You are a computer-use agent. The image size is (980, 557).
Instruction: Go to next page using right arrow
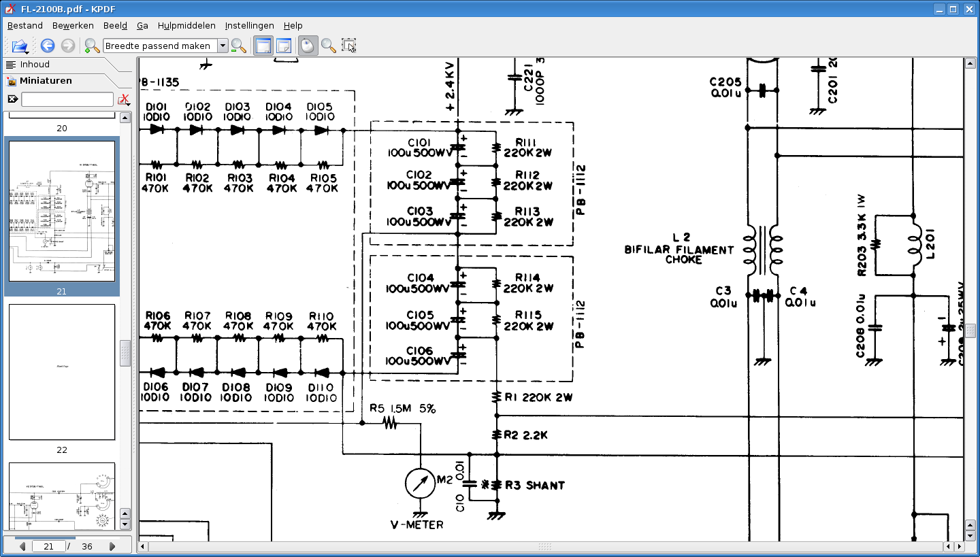coord(112,546)
